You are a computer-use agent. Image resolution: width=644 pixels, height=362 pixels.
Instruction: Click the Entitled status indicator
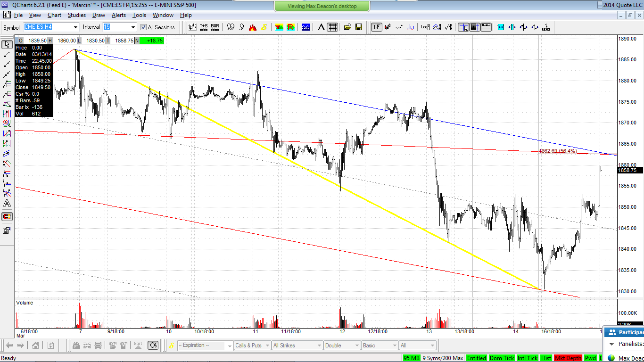(477, 358)
